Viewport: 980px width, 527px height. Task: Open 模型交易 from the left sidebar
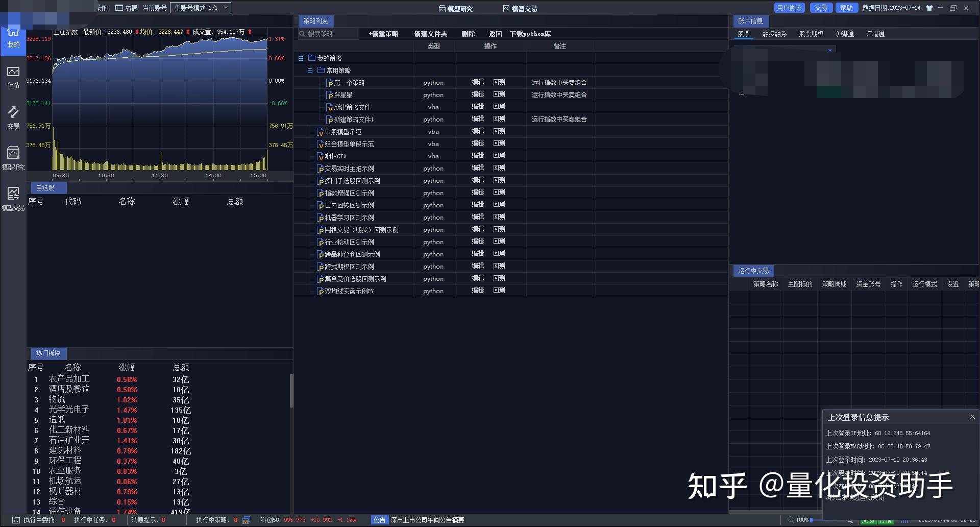click(x=13, y=198)
